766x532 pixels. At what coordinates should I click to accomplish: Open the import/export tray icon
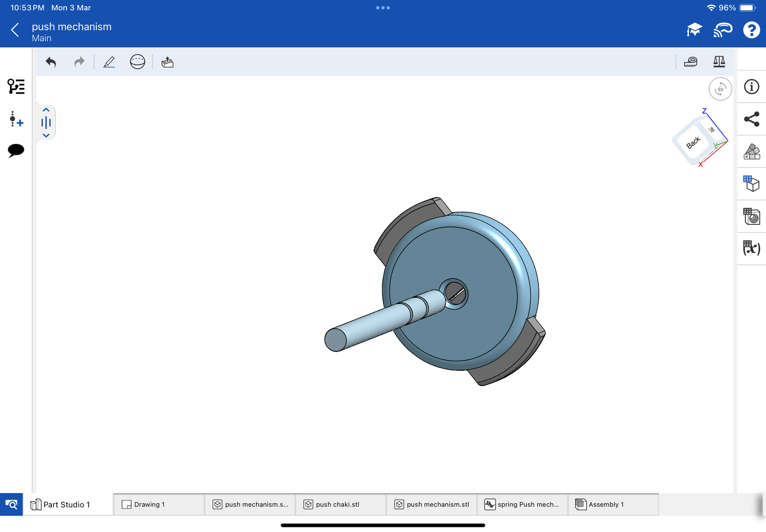(167, 62)
